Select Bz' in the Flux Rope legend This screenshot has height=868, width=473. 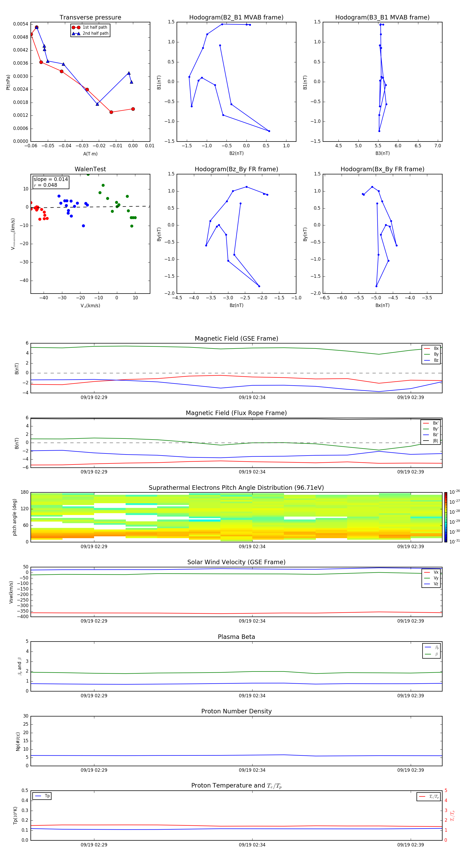click(431, 435)
